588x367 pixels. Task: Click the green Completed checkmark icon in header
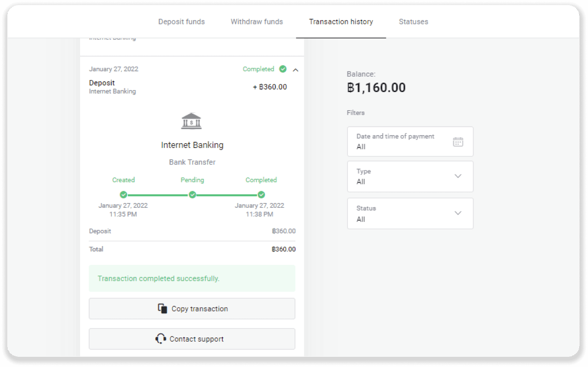(x=283, y=69)
